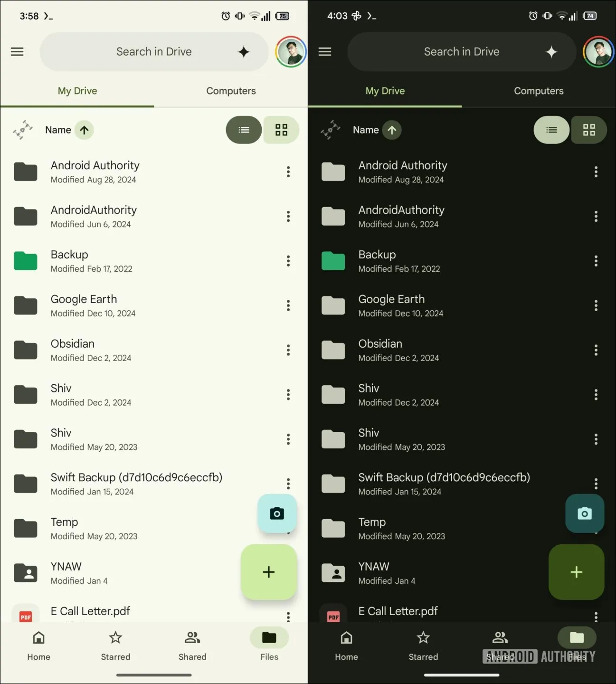
Task: Open more options for Obsidian, light screen
Action: (x=288, y=350)
